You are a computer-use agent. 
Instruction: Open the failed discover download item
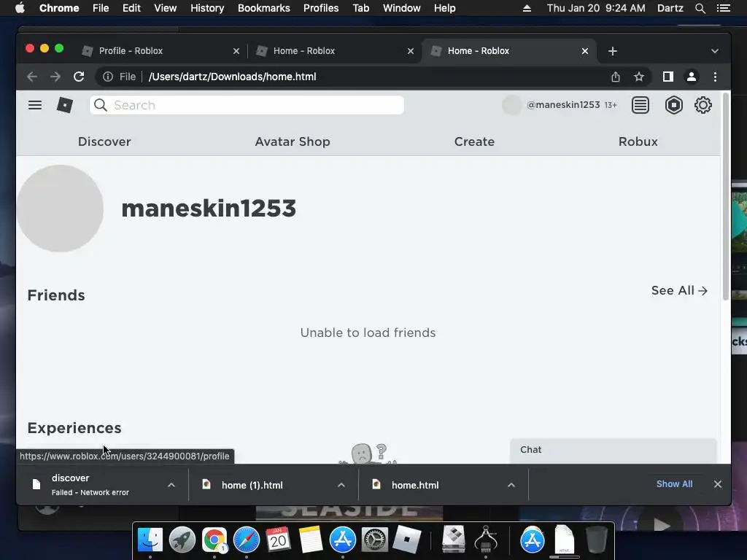90,485
